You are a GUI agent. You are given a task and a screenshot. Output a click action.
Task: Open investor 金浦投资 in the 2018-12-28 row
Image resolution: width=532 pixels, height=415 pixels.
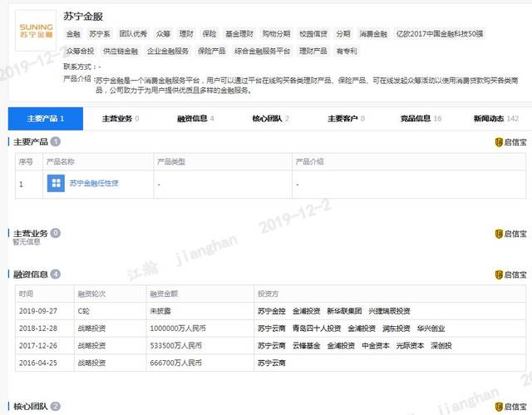click(x=362, y=329)
